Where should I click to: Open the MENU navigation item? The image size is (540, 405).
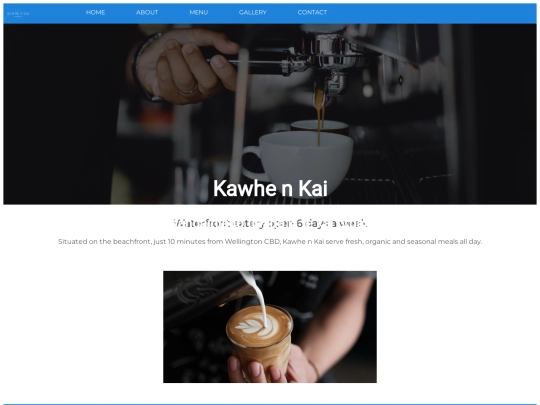(199, 12)
